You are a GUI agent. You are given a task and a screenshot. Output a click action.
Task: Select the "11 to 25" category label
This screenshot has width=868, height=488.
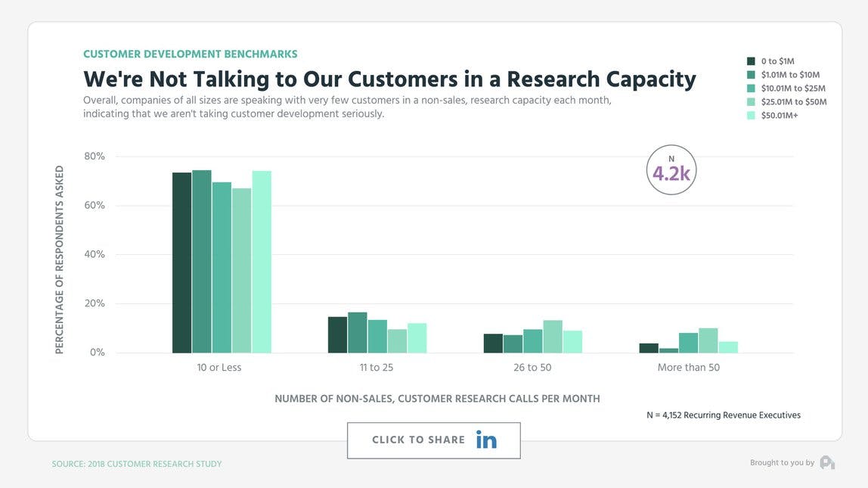pos(377,368)
